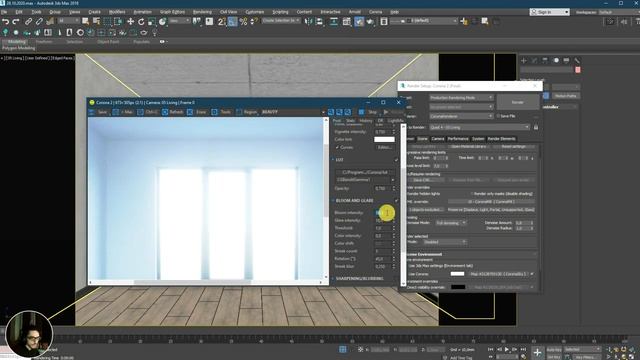Image resolution: width=640 pixels, height=360 pixels.
Task: Click the lock icon beside View to Render
Action: coord(536,127)
